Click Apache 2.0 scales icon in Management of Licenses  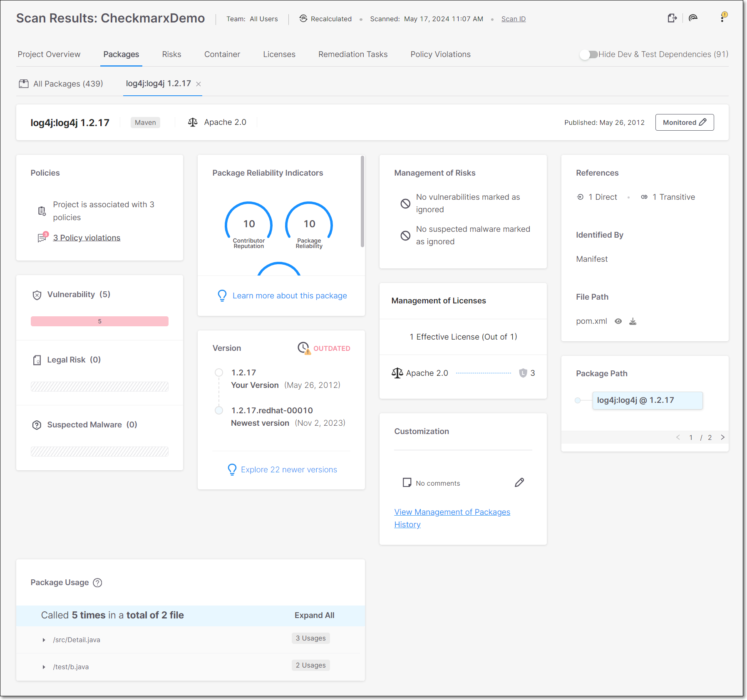coord(397,373)
